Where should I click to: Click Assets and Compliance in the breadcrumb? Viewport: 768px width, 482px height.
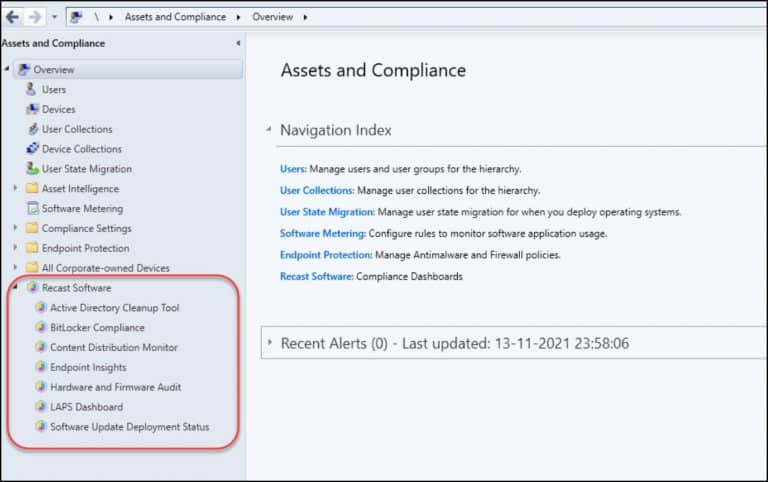(x=175, y=17)
